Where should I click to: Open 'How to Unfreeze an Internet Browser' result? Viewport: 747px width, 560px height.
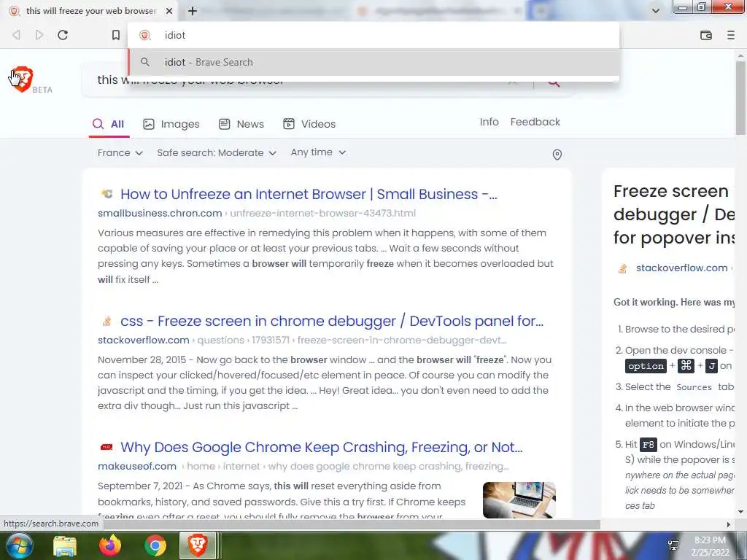[309, 194]
